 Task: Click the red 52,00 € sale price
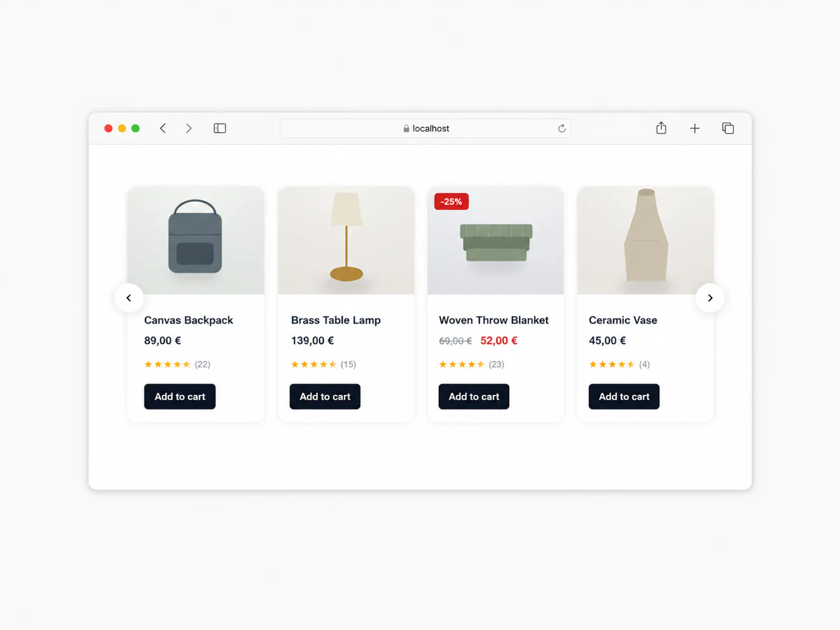point(499,341)
